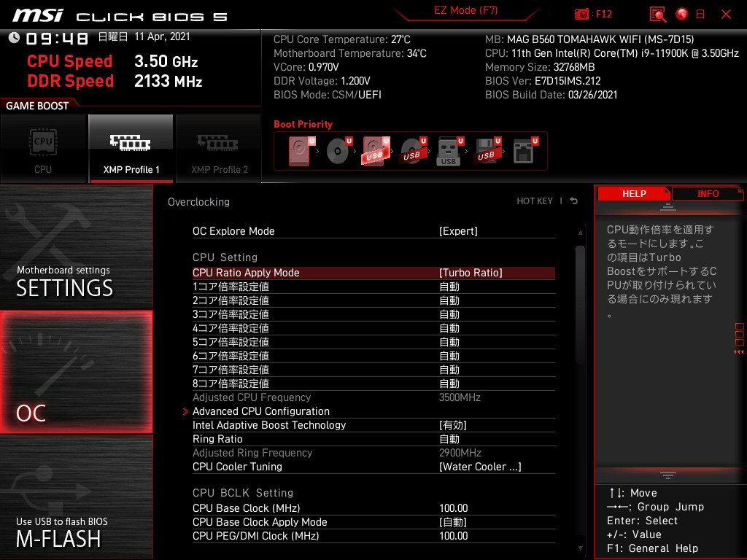The width and height of the screenshot is (747, 560).
Task: Toggle XMP Profile 2
Action: (219, 148)
